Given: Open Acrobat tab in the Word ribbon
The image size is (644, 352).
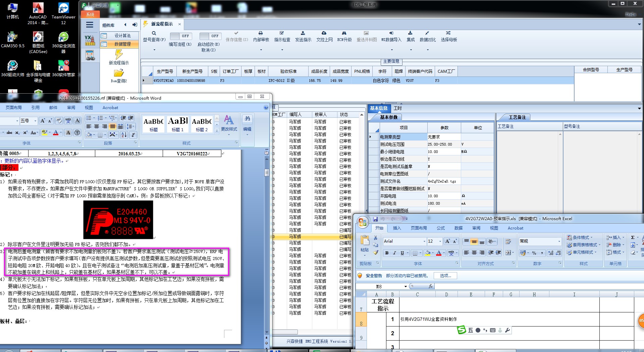Looking at the screenshot, I should point(110,108).
